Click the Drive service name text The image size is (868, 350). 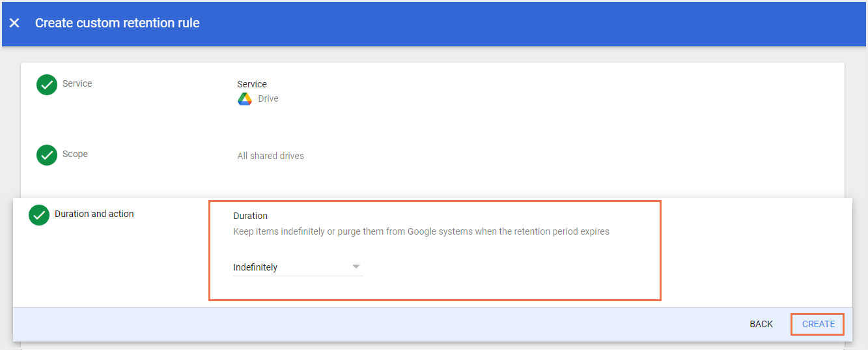(x=268, y=99)
